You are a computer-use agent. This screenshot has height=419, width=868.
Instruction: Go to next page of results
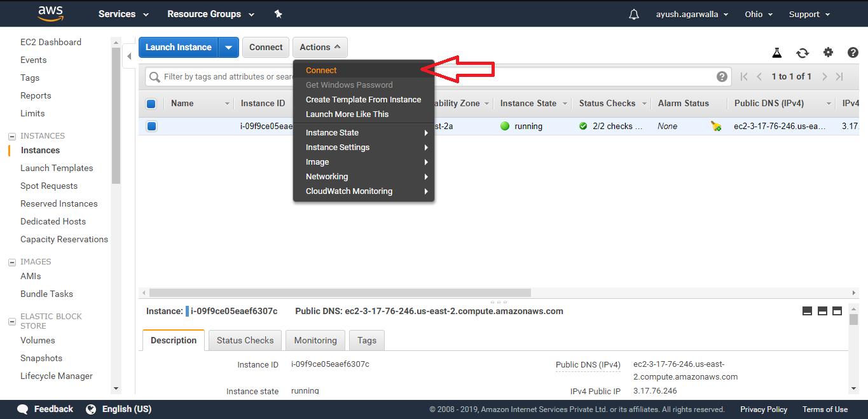click(x=824, y=76)
